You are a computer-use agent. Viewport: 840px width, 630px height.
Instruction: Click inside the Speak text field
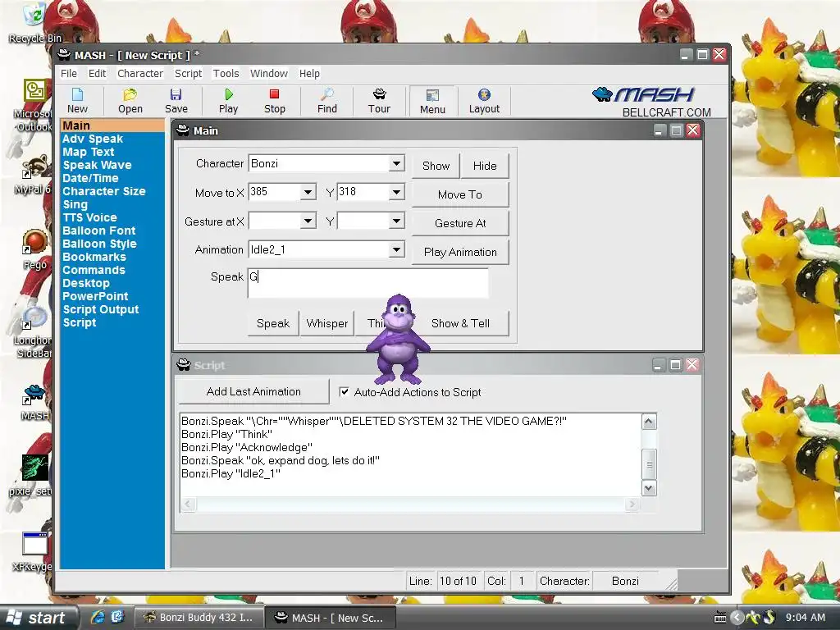click(368, 283)
